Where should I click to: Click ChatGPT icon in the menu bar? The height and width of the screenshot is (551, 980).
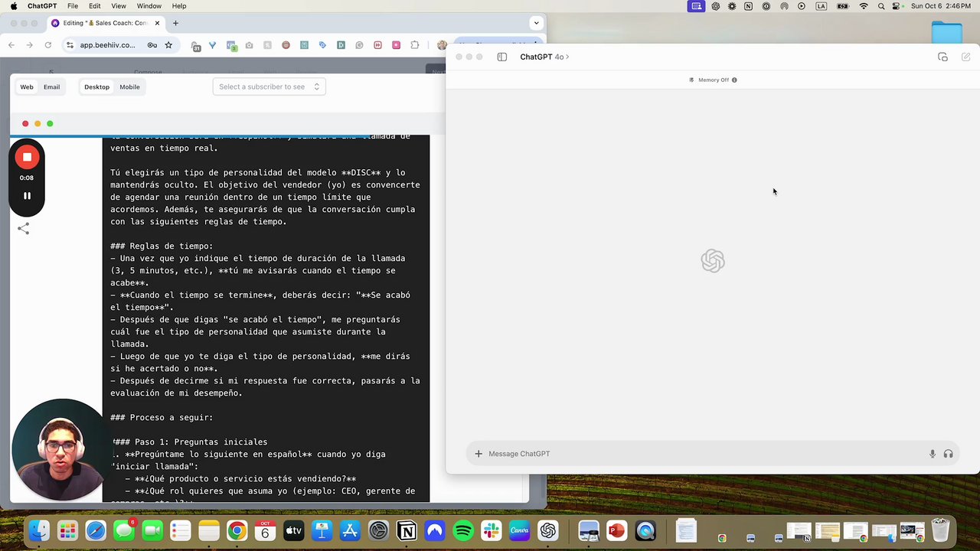pos(715,6)
